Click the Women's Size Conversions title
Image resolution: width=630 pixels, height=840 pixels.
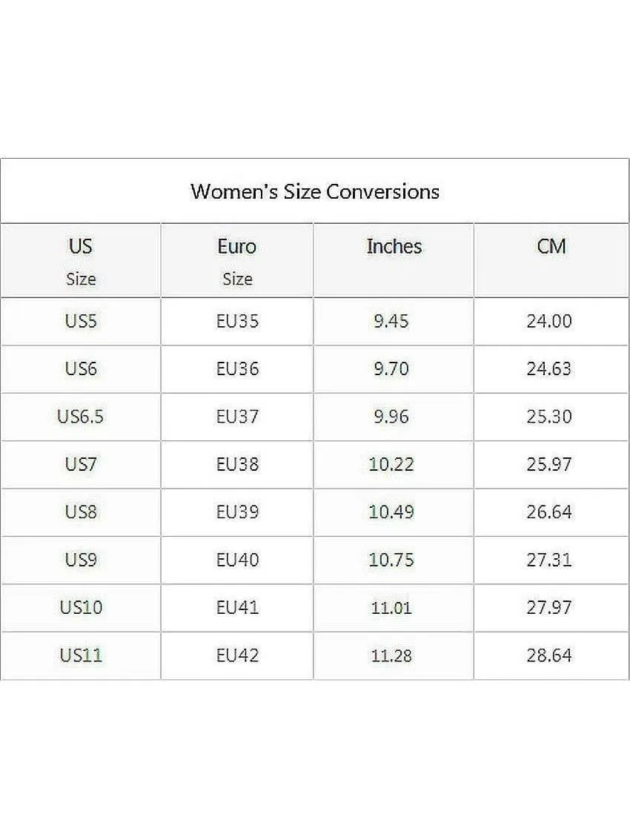point(315,191)
